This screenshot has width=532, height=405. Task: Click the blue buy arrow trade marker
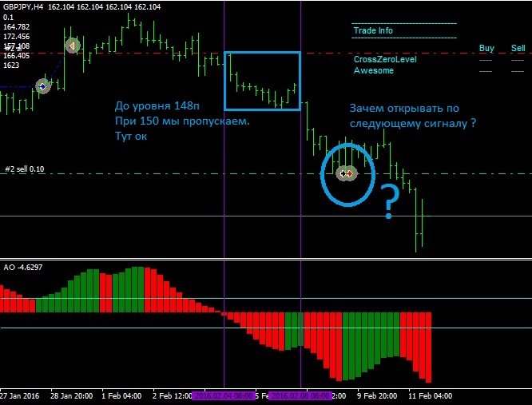(43, 86)
